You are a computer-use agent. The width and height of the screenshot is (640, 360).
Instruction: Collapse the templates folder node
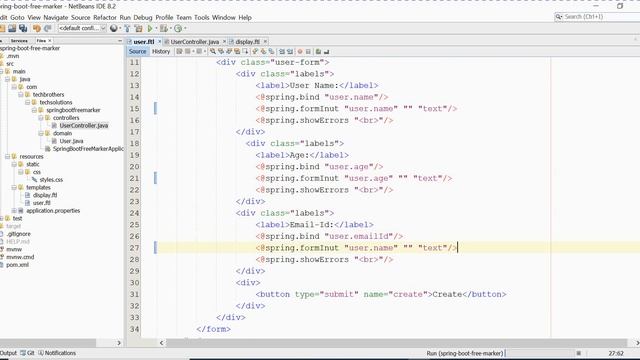(14, 188)
